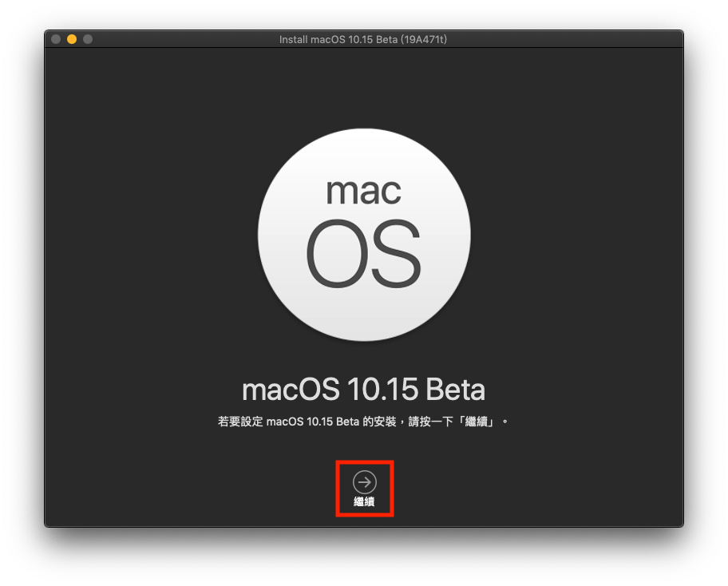Minimize the installer with the yellow button
The image size is (728, 586).
72,39
